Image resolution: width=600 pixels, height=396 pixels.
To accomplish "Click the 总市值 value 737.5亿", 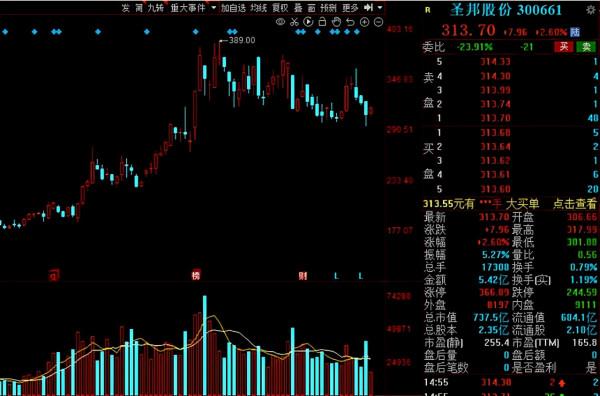I will point(492,318).
